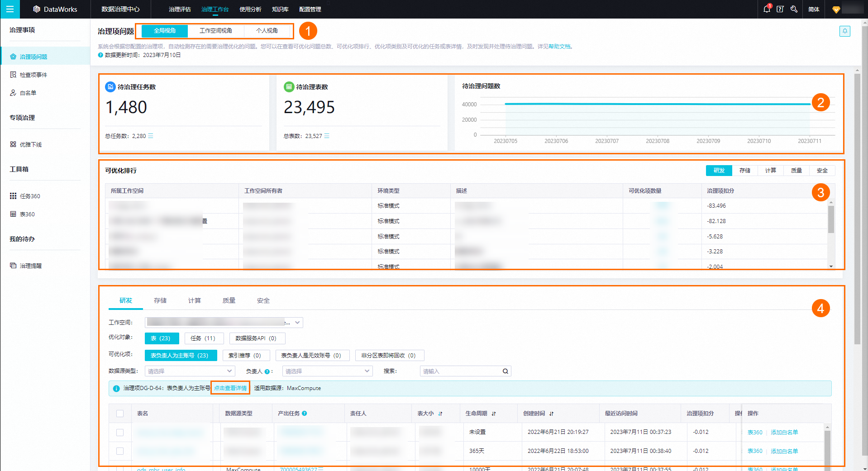Open the hamburger menu in top-left corner

point(10,9)
